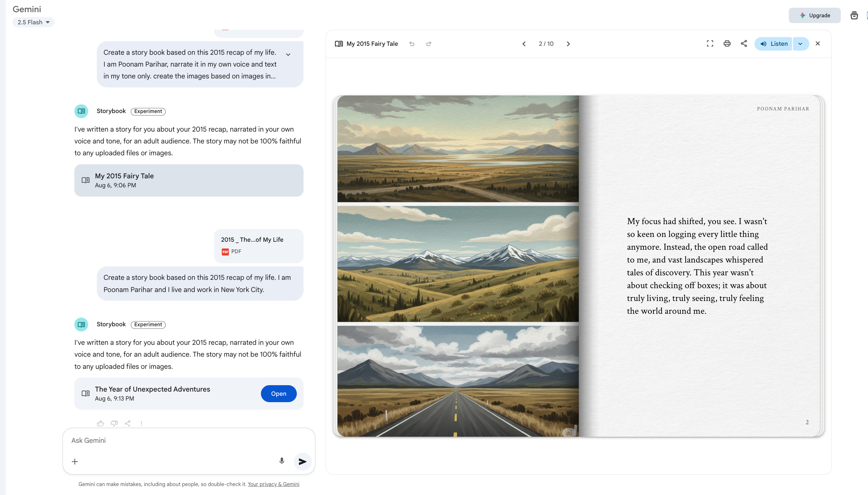Share the My 2015 Fairy Tale storybook
Viewport: 868px width, 495px height.
(744, 44)
